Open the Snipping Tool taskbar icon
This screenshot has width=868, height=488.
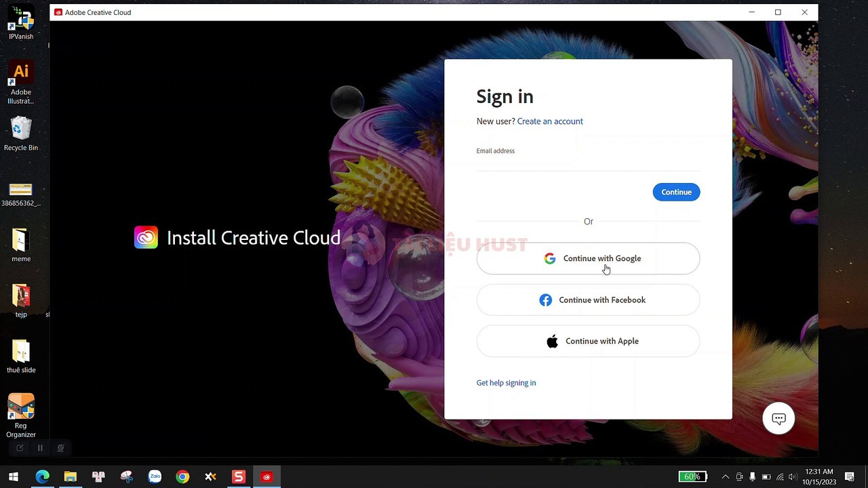(126, 477)
